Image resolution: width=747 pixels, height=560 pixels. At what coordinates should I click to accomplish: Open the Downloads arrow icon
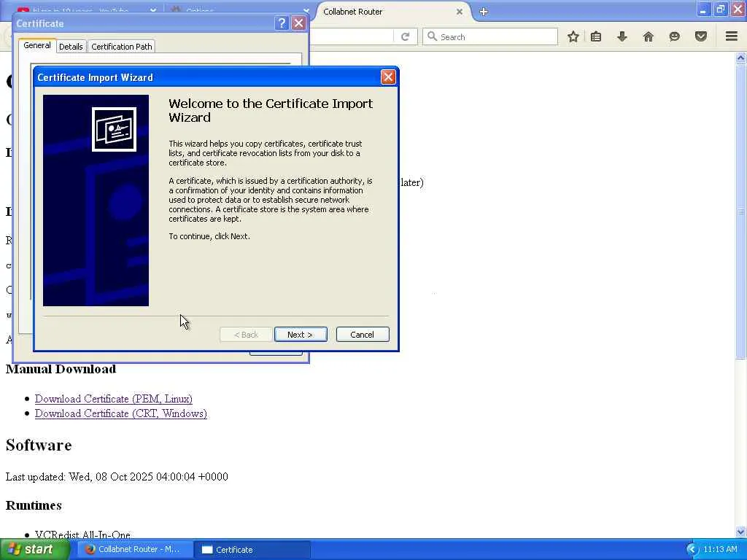tap(622, 36)
